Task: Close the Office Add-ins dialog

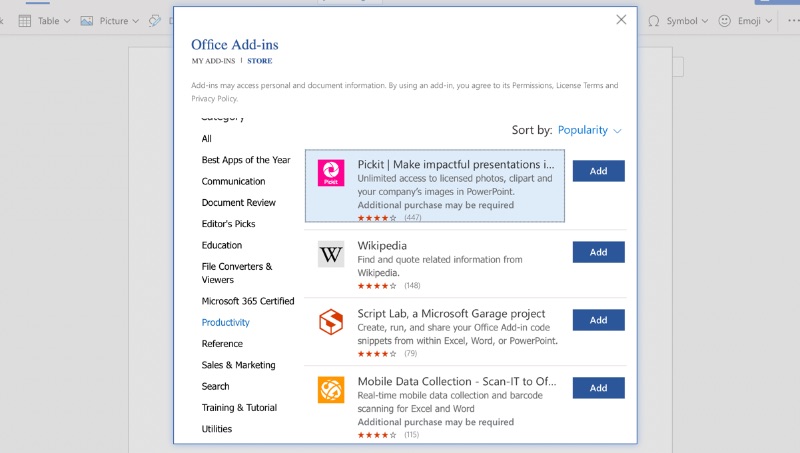Action: 621,20
